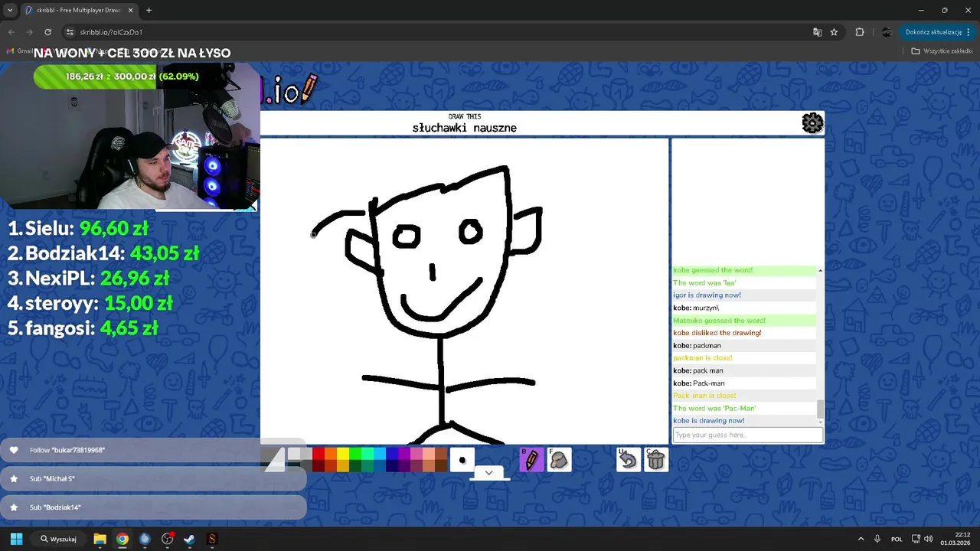The height and width of the screenshot is (551, 980).
Task: Open Chrome profile avatar
Action: [887, 32]
